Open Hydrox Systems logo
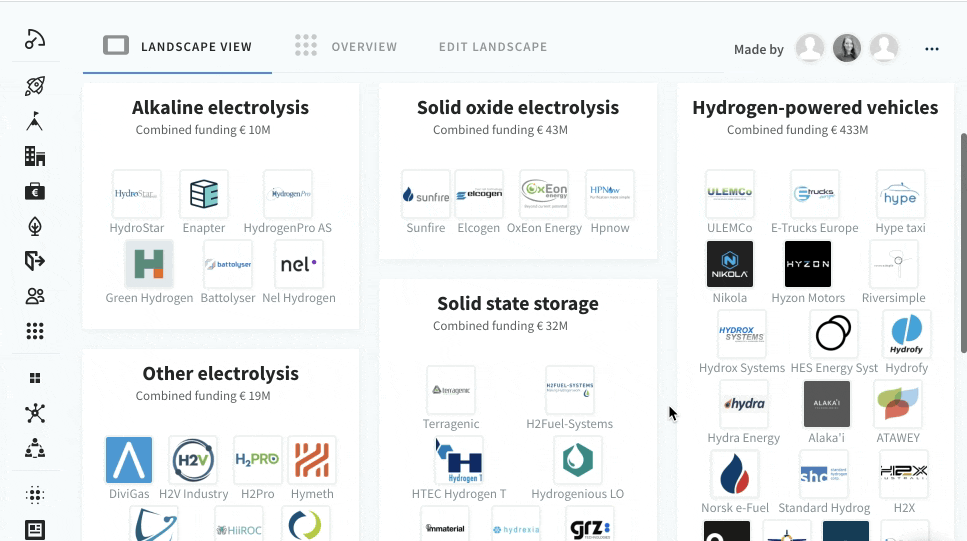Screen dimensions: 967x541 [x=742, y=334]
